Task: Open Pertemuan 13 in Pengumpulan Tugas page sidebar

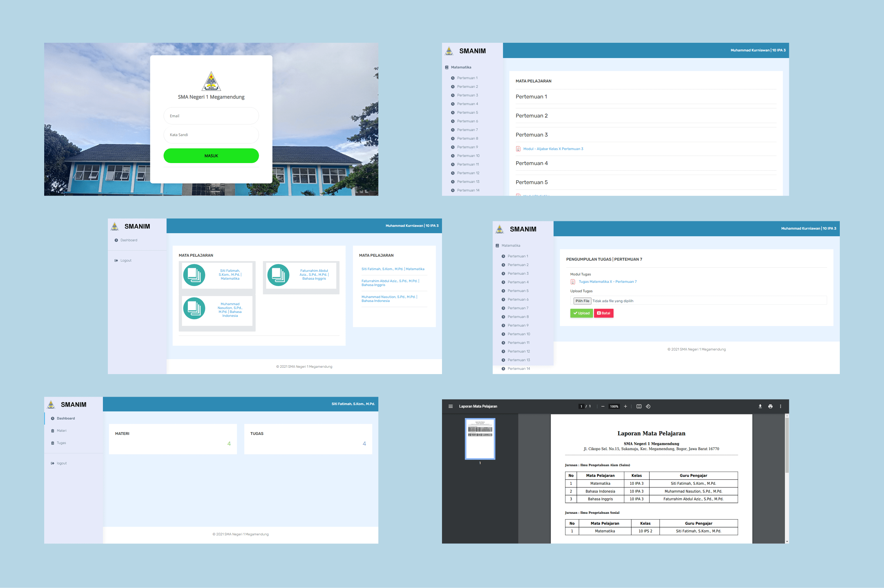Action: (519, 360)
